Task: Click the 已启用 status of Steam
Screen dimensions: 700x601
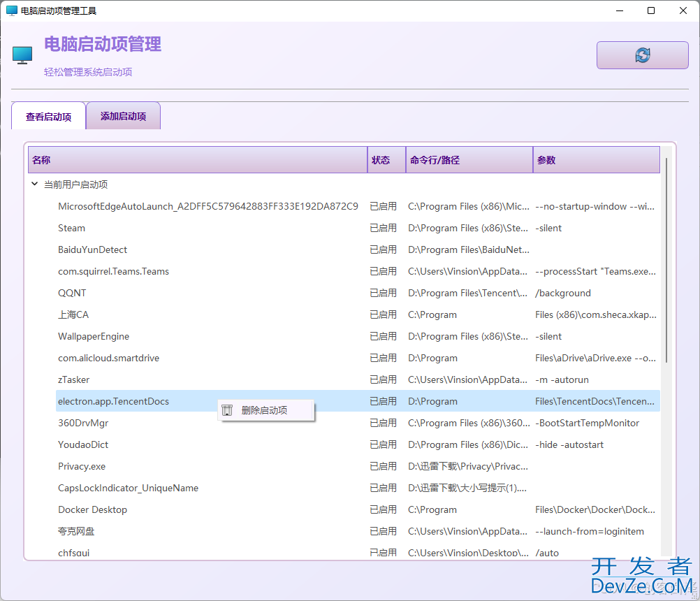Action: coord(383,228)
